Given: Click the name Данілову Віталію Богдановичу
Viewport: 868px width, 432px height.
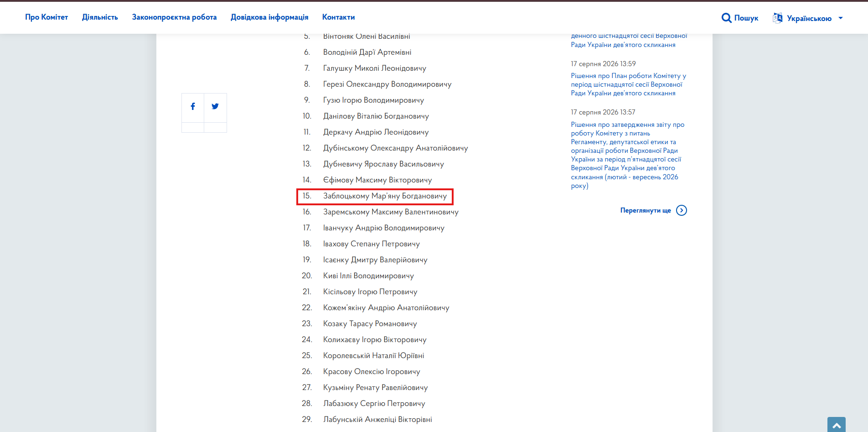Looking at the screenshot, I should [x=376, y=116].
